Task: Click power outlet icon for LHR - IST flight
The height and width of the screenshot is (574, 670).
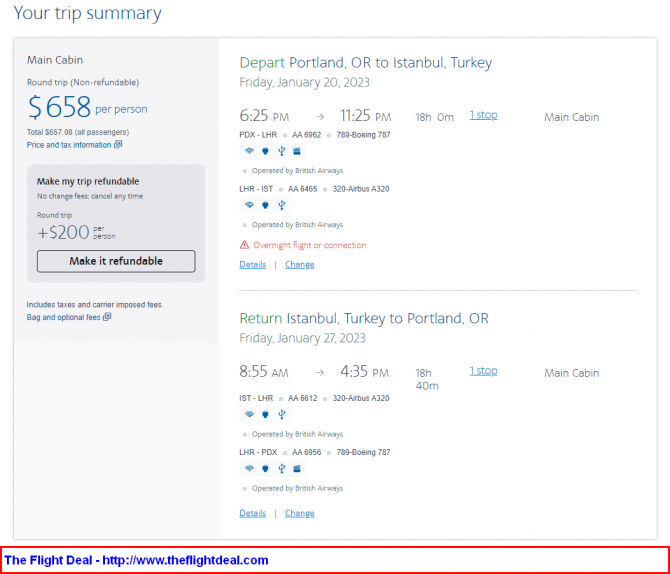Action: (x=265, y=205)
